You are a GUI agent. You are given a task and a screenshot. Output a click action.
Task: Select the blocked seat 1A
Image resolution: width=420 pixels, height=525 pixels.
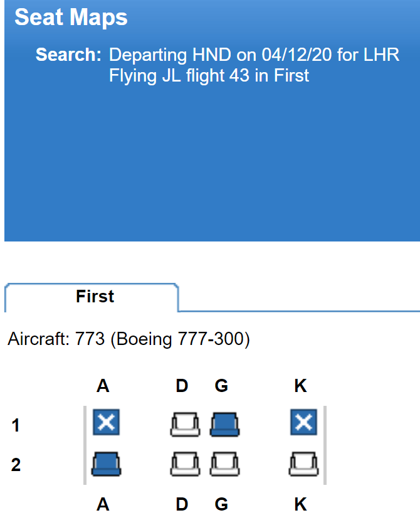point(106,422)
